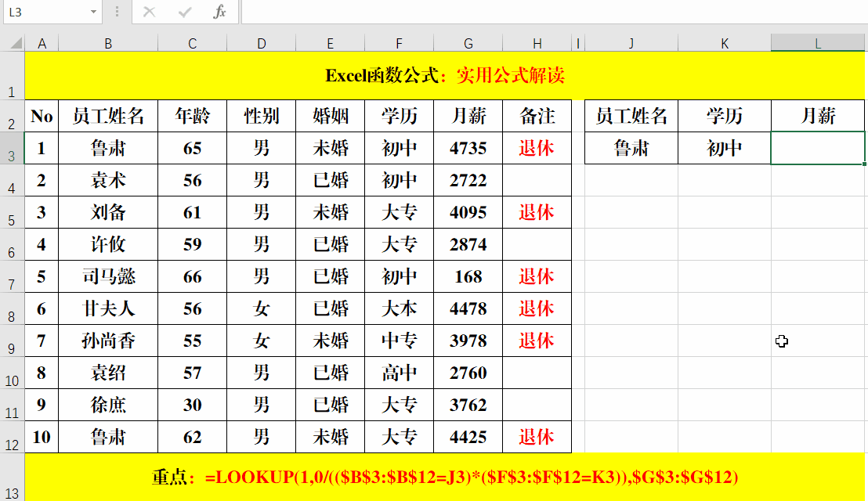
Task: Select column D header
Action: (x=262, y=44)
